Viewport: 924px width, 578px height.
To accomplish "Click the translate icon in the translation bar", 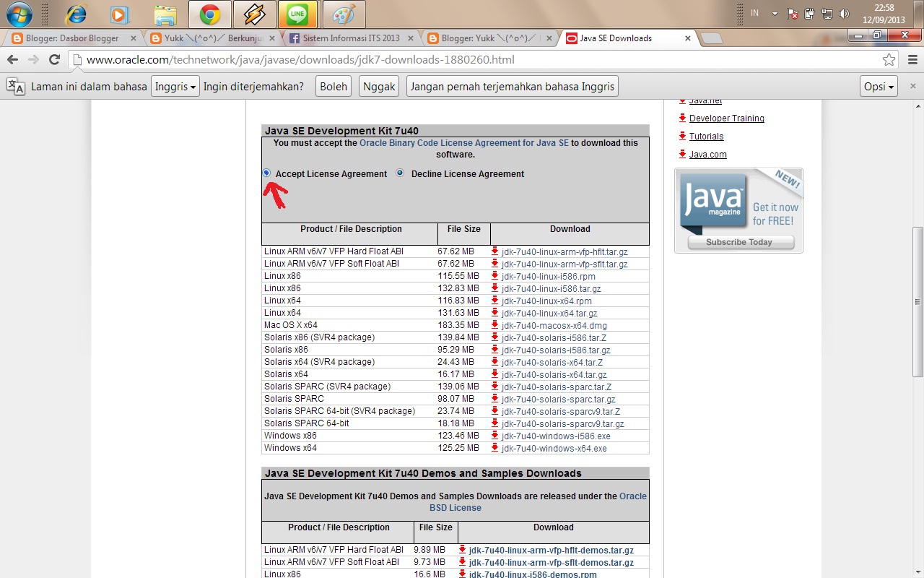I will (15, 86).
